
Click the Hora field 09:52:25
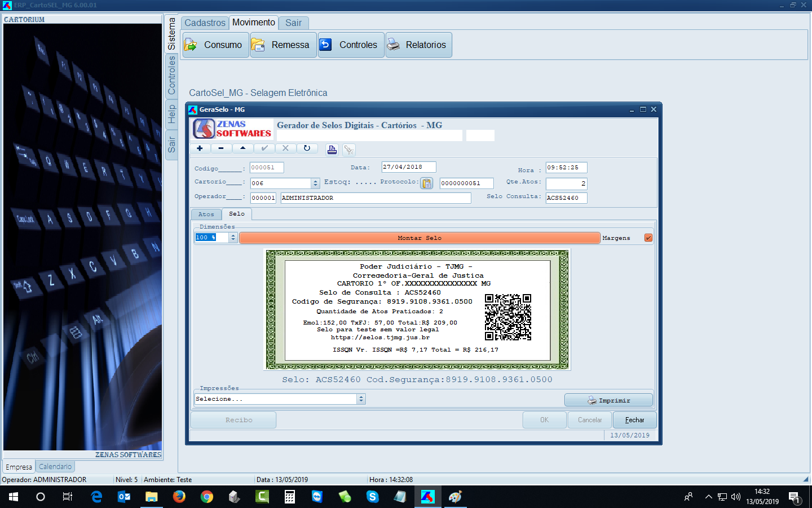566,168
